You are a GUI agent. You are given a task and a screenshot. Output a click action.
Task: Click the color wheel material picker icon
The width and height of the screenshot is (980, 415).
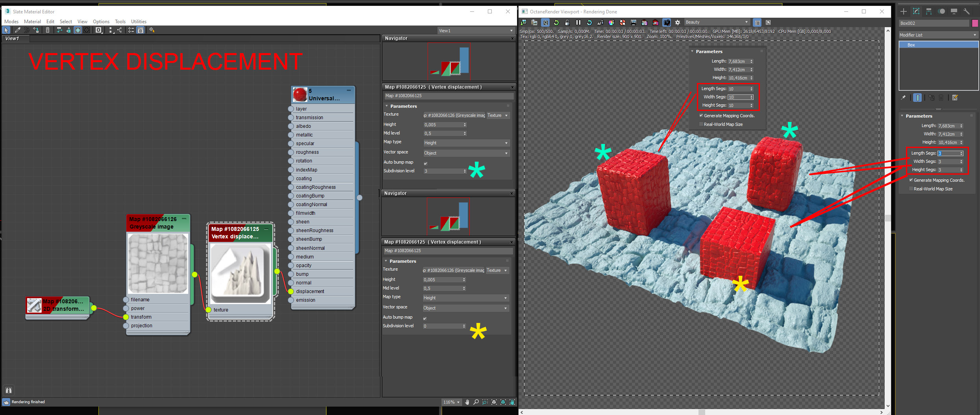611,22
